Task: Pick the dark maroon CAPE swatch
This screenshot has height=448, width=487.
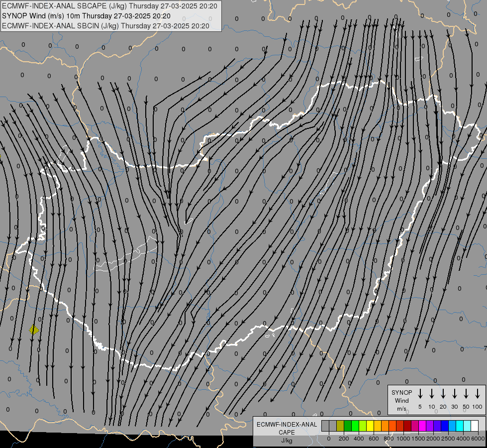Action: [x=408, y=426]
